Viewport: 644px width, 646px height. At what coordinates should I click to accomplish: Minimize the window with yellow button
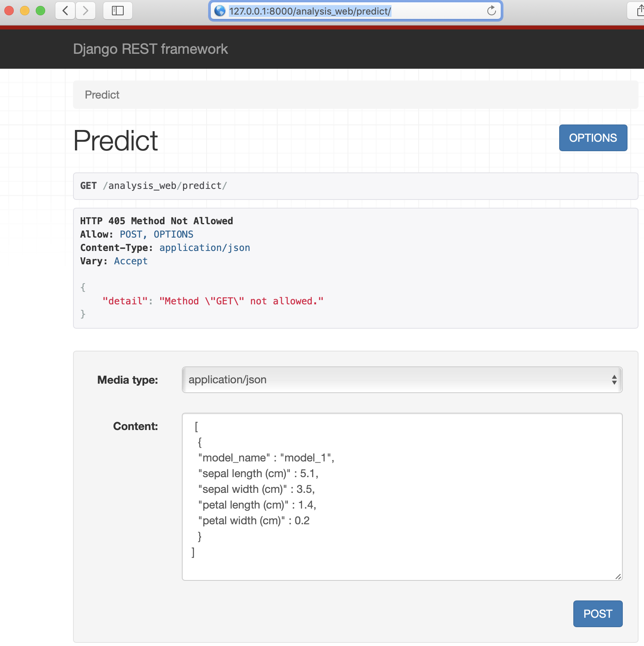point(25,11)
